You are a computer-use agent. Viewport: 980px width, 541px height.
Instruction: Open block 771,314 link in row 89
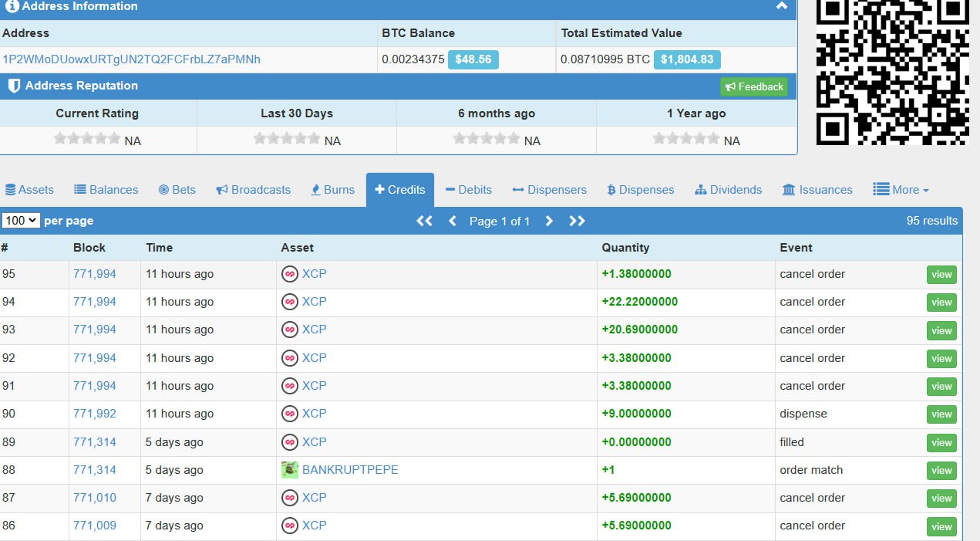click(x=95, y=442)
